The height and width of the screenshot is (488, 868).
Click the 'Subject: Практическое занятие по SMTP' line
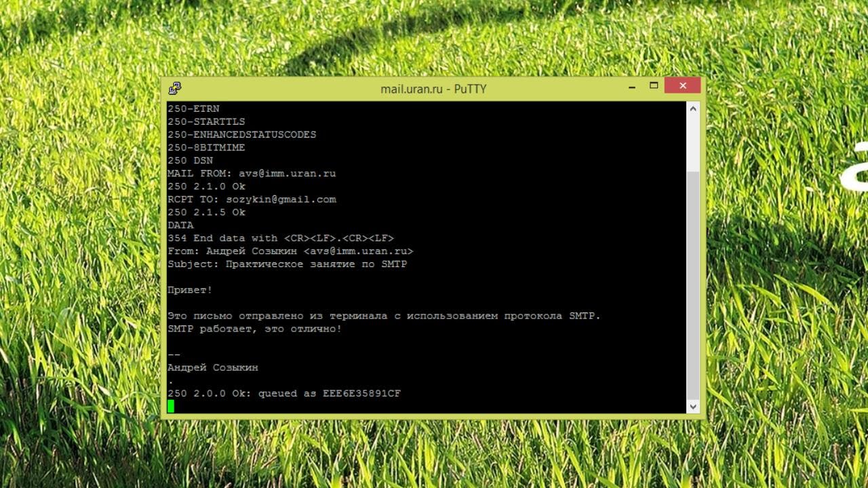pos(288,264)
